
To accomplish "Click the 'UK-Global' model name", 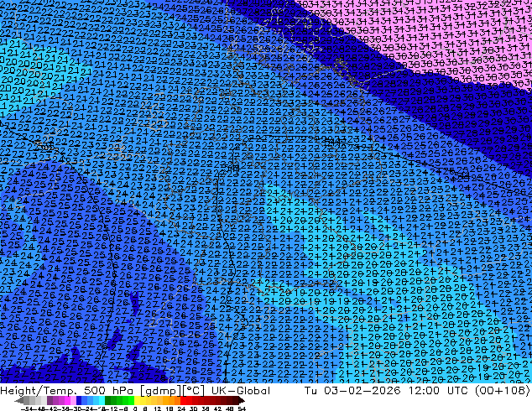I will point(241,391).
